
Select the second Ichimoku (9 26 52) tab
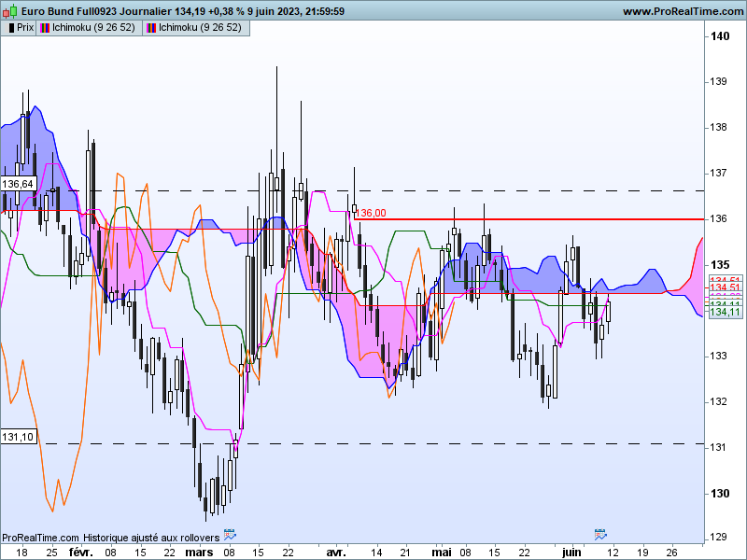(x=196, y=28)
